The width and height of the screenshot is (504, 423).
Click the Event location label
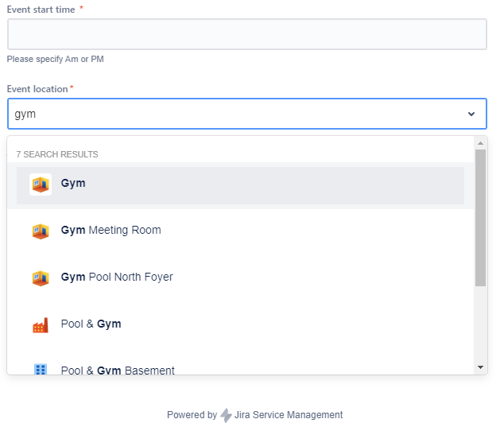[x=37, y=89]
